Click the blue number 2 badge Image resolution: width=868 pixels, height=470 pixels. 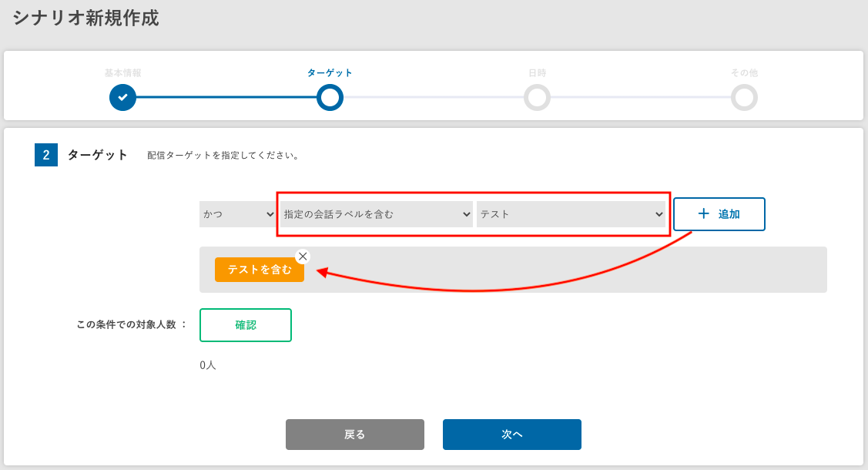(x=46, y=155)
